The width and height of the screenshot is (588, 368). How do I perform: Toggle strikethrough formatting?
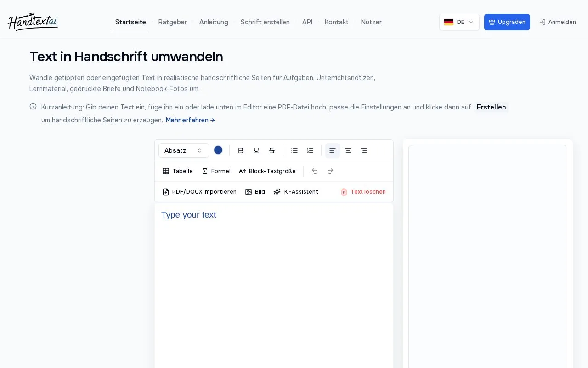click(272, 150)
